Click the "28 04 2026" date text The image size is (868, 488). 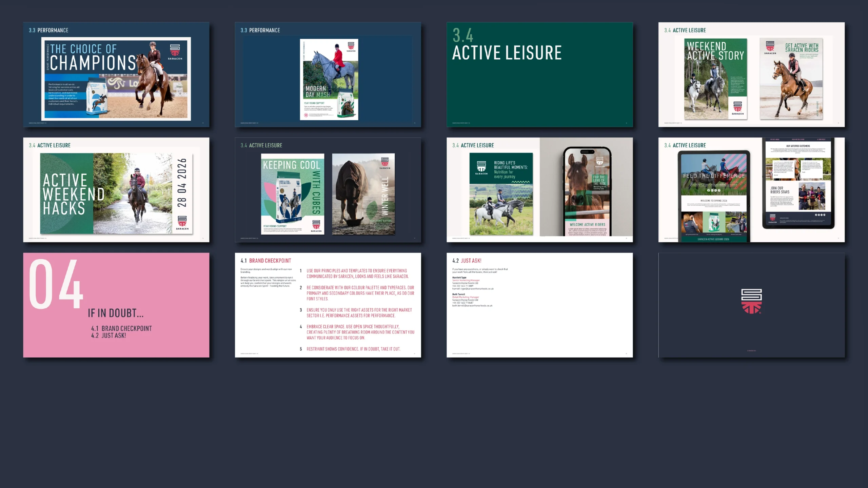click(182, 183)
